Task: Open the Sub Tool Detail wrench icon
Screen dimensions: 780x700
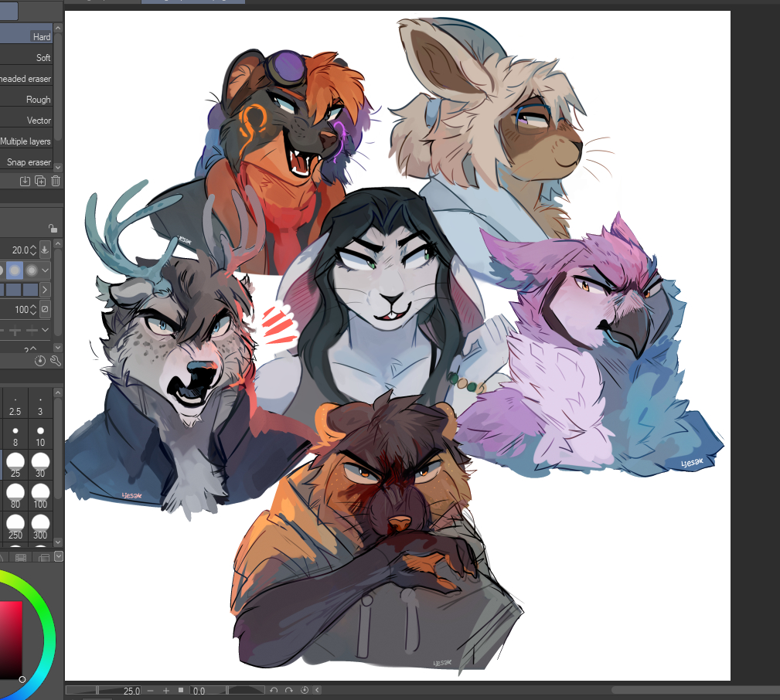Action: 55,361
